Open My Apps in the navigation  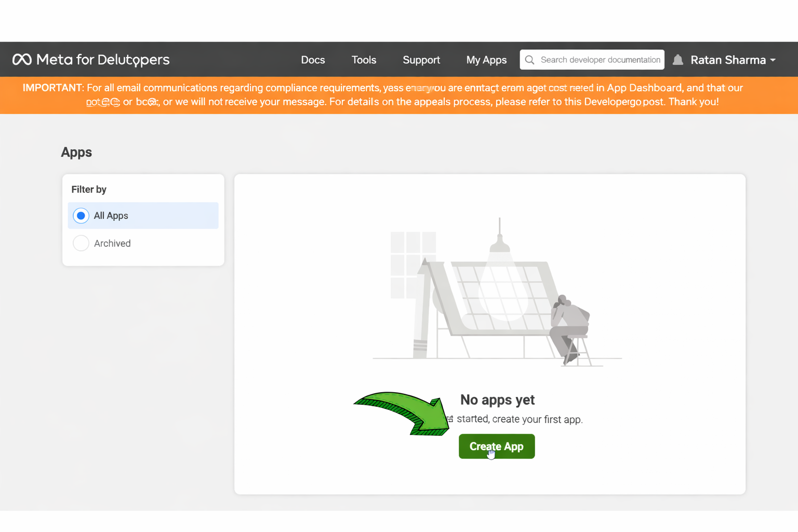point(486,60)
